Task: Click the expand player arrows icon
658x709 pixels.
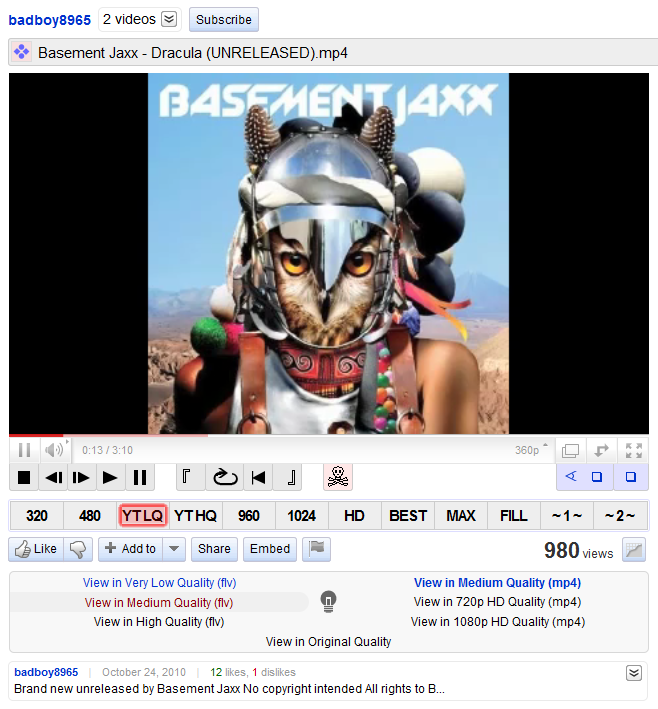Action: [x=601, y=450]
